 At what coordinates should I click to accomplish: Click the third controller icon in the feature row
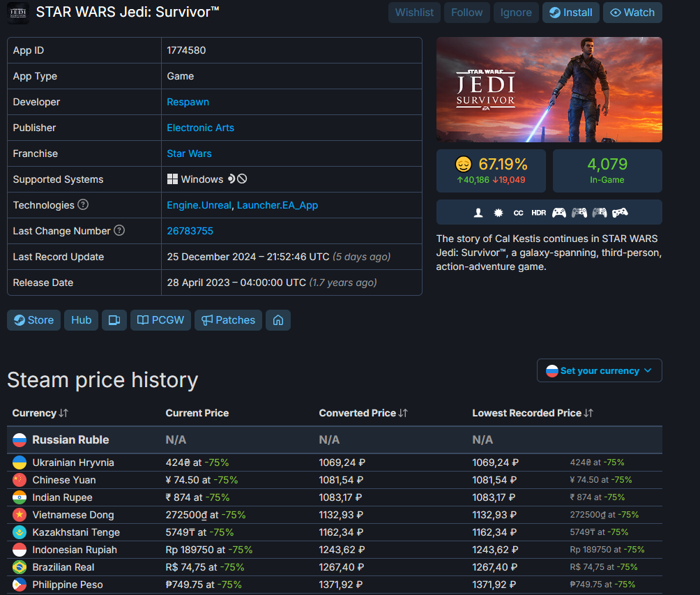pos(600,213)
